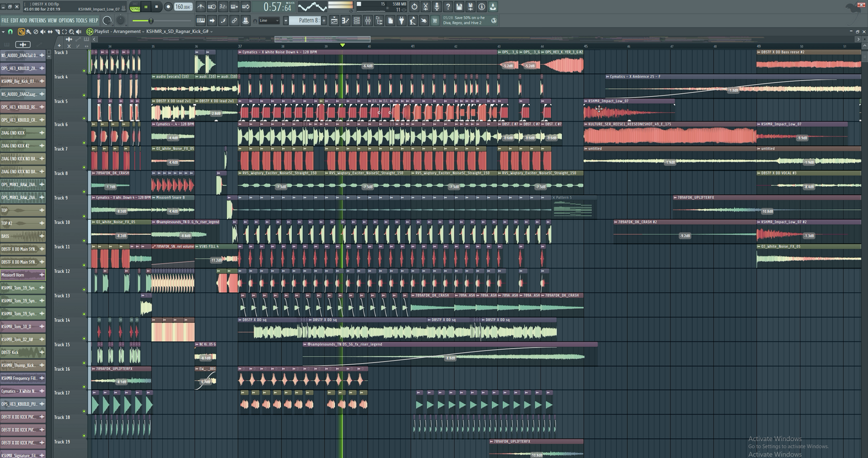
Task: Open the Playlist view icon in toolbar
Action: point(334,20)
